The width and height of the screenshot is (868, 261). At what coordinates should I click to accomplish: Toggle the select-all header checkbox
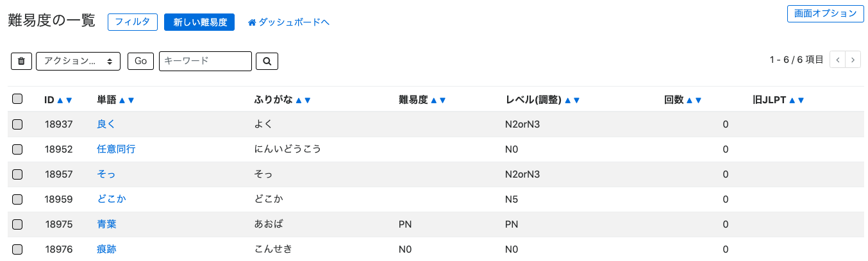[17, 99]
